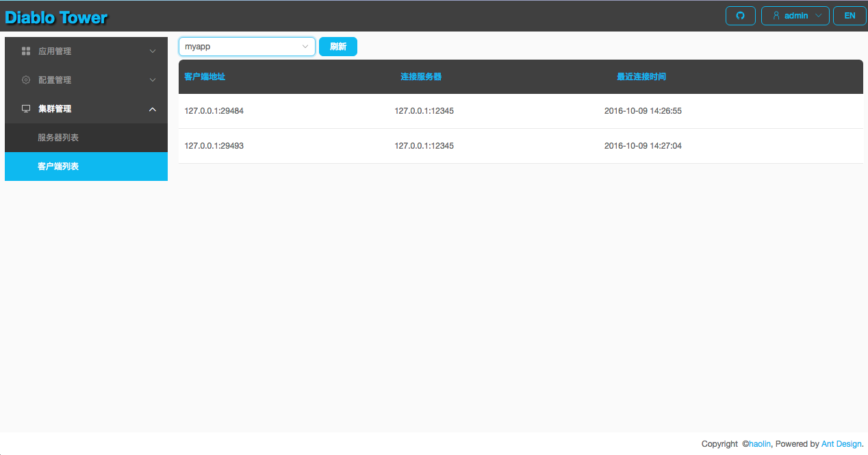This screenshot has width=868, height=455.
Task: Switch language with the EN button
Action: pyautogui.click(x=850, y=16)
